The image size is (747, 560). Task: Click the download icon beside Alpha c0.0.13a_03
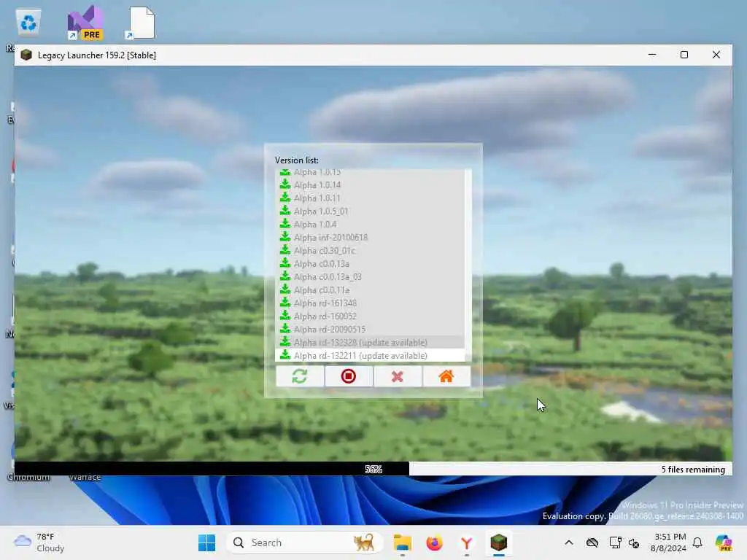point(285,276)
